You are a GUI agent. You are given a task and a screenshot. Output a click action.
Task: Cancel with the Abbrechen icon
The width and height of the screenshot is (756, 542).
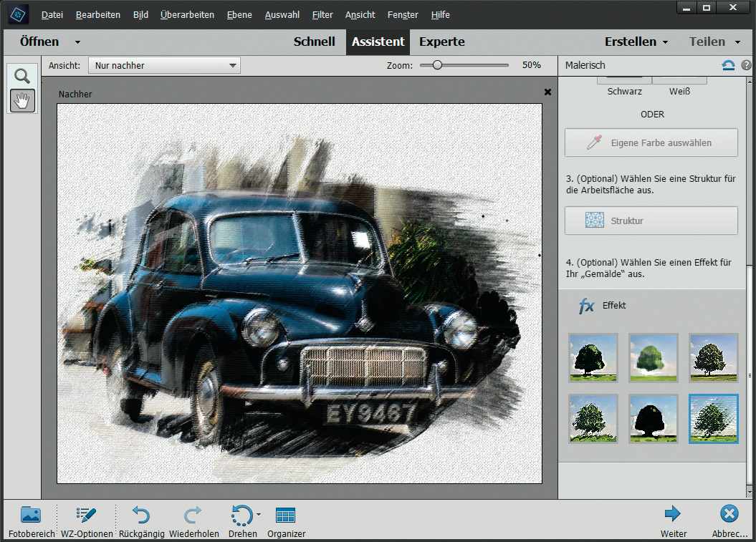point(729,513)
